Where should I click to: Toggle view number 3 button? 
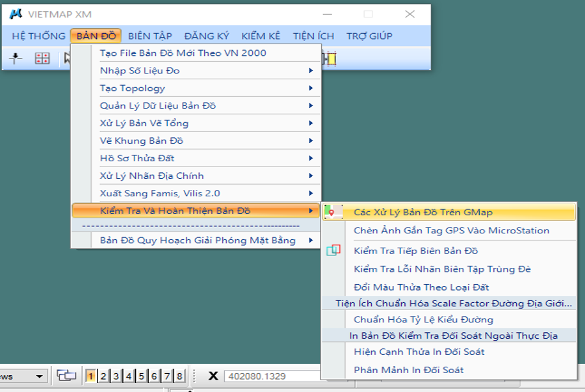click(116, 376)
